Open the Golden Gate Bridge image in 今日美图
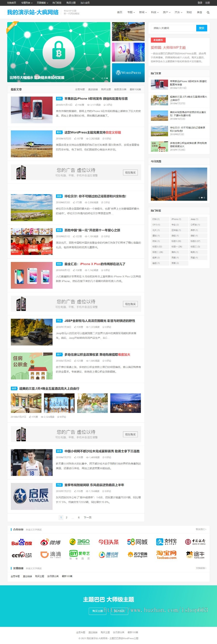 point(179,184)
